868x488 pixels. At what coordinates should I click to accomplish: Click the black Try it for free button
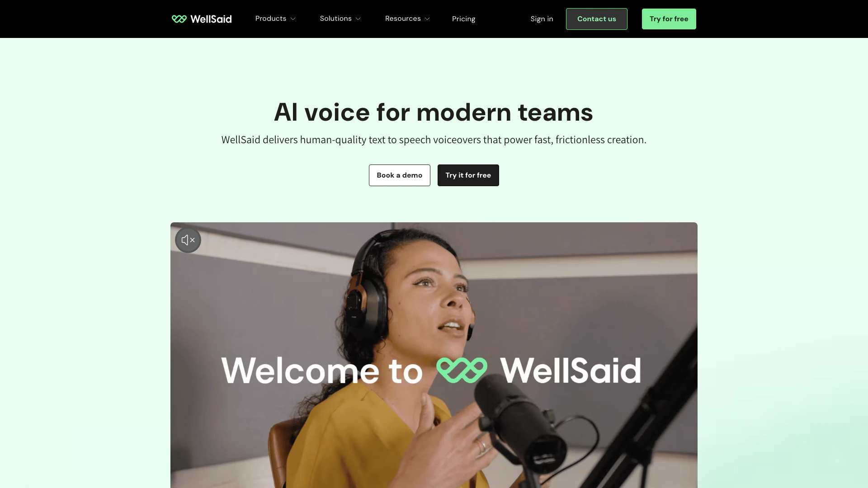[x=468, y=175]
